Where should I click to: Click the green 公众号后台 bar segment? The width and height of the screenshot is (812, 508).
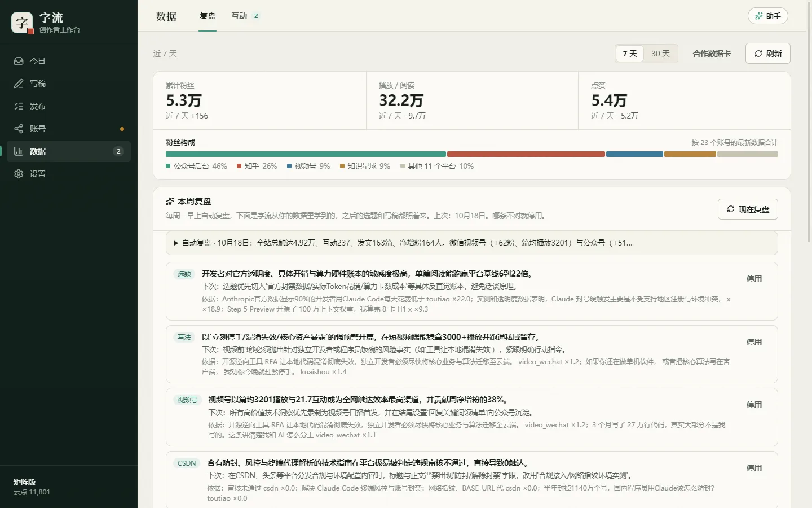pyautogui.click(x=306, y=154)
